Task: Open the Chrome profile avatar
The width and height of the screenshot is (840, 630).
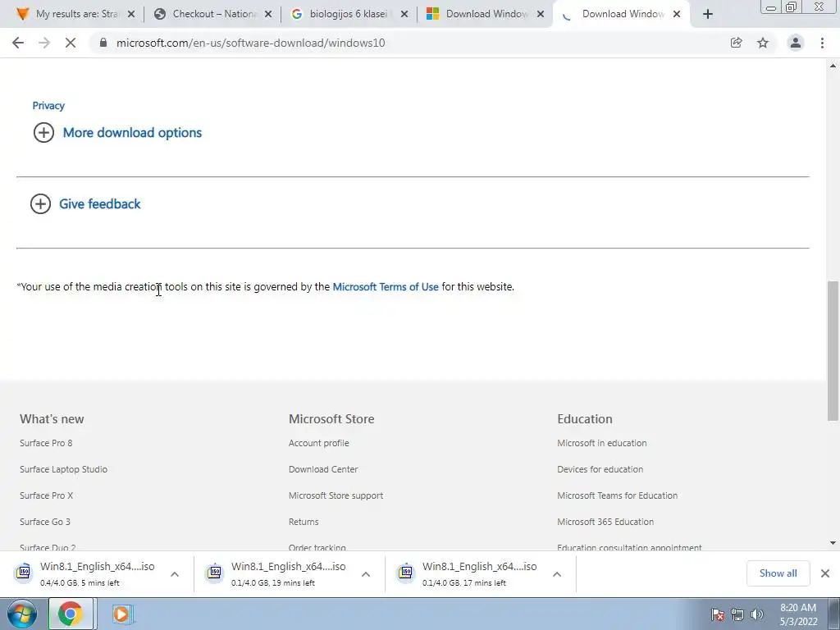Action: pyautogui.click(x=796, y=43)
